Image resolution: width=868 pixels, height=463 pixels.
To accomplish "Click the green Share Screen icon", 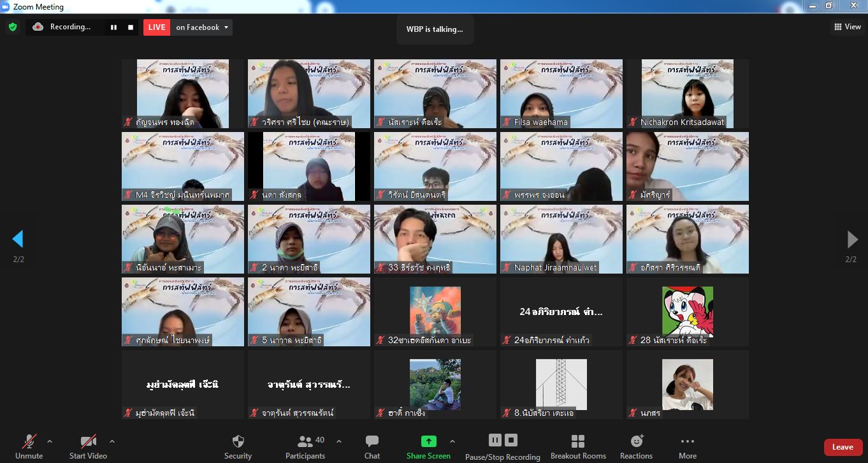I will point(428,441).
